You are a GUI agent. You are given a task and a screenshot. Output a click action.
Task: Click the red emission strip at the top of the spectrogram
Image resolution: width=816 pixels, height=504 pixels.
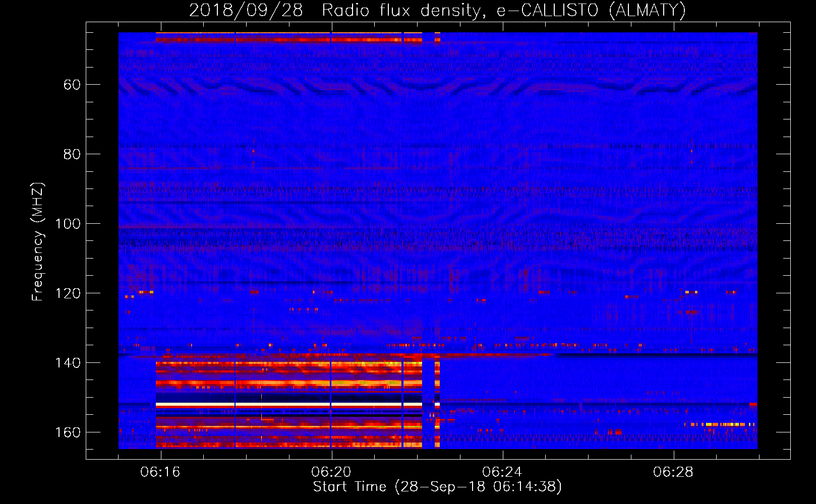[289, 39]
